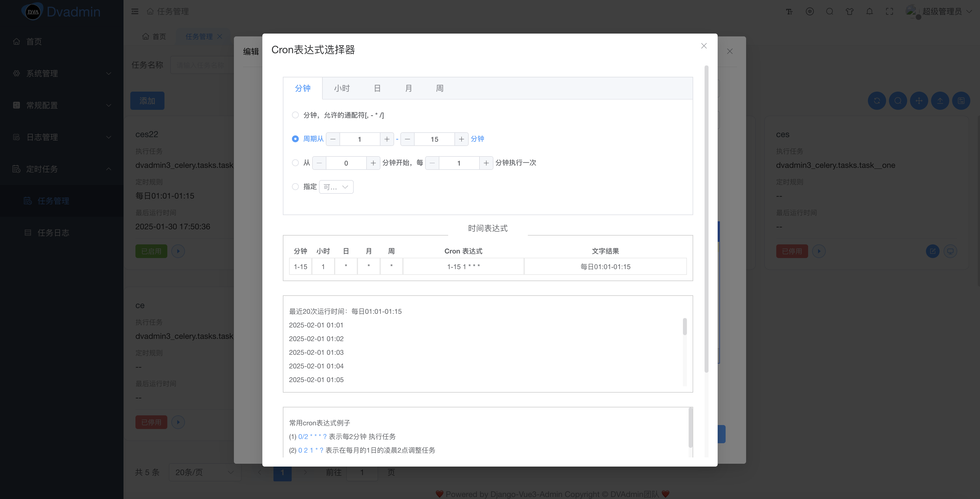Toggle sidebar with the collapse menu icon
Image resolution: width=980 pixels, height=499 pixels.
pyautogui.click(x=135, y=11)
